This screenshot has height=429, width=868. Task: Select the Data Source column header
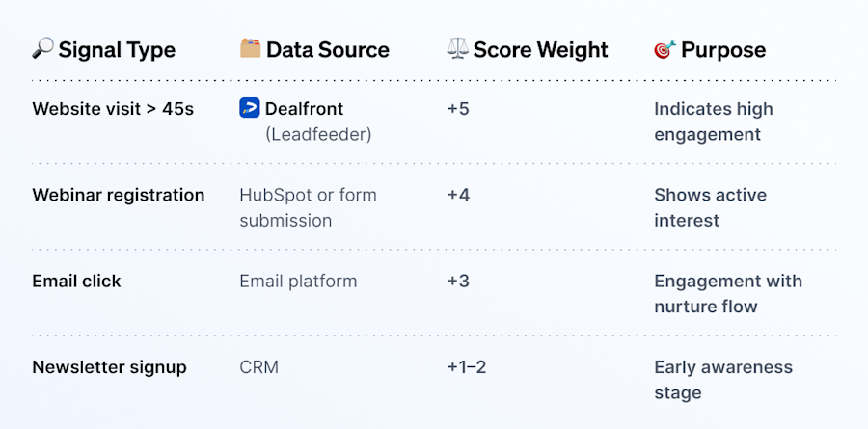(x=328, y=50)
